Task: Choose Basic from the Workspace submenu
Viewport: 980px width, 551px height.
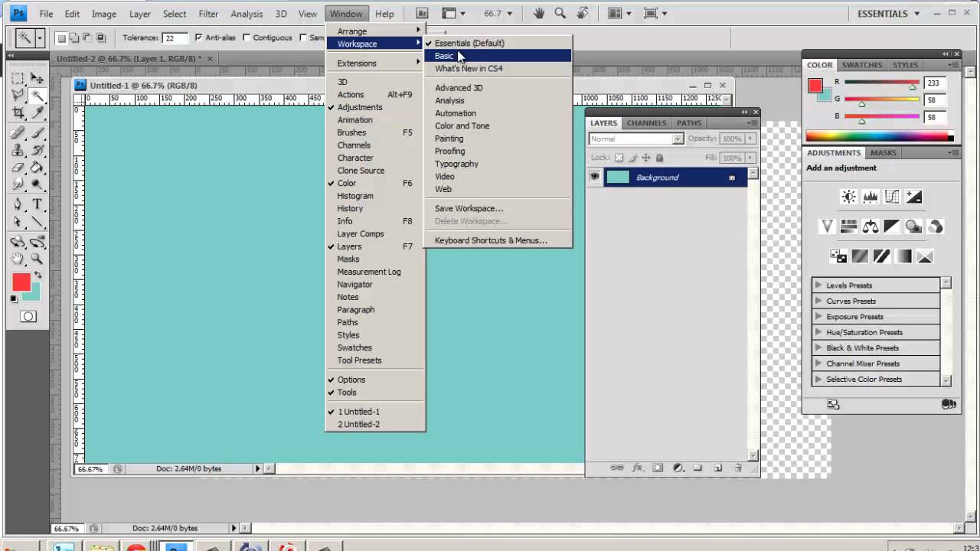Action: pyautogui.click(x=445, y=55)
